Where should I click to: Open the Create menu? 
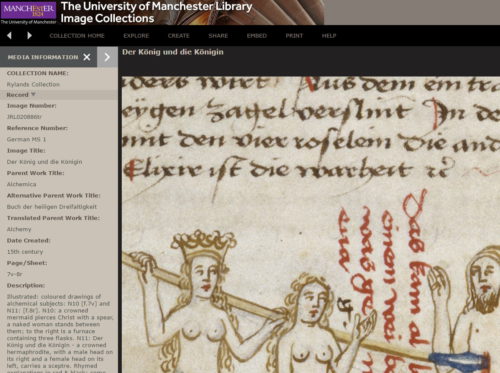(x=179, y=36)
